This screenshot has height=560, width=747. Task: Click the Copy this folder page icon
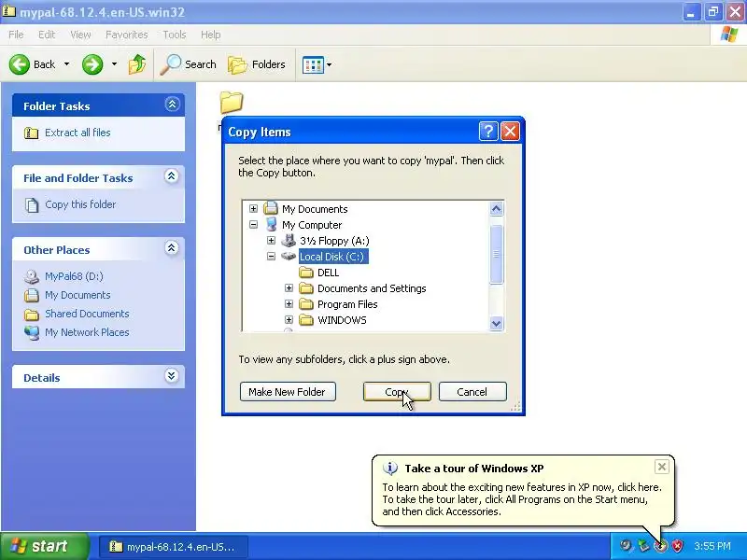(32, 204)
